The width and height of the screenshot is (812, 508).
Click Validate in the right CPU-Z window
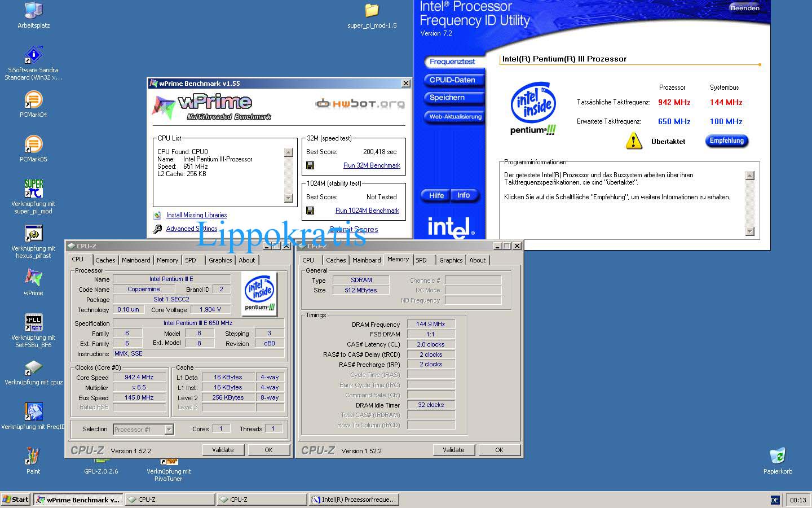[453, 450]
